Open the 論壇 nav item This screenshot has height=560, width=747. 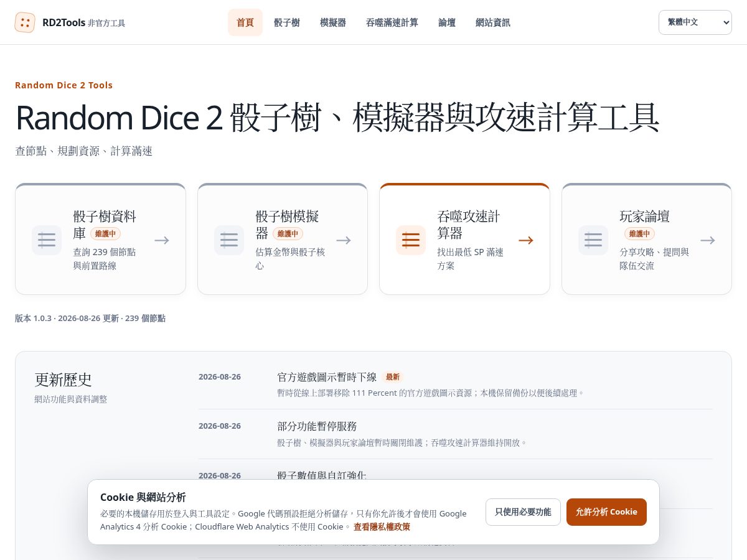447,22
